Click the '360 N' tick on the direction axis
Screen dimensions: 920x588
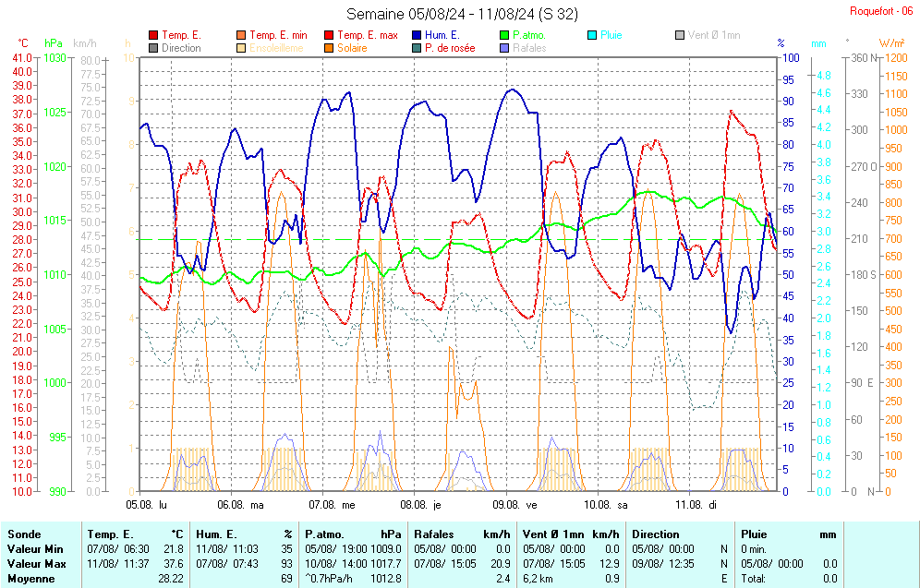(864, 57)
